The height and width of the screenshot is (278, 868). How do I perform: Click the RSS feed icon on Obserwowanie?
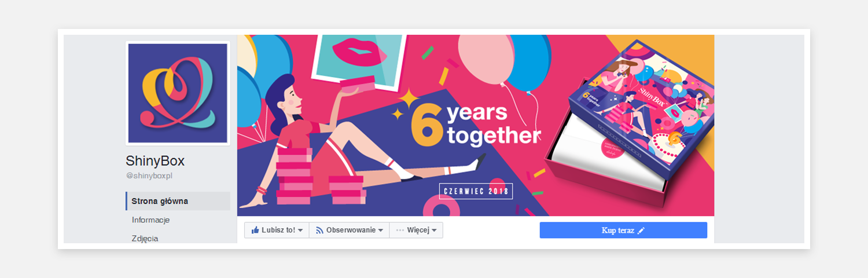[319, 231]
